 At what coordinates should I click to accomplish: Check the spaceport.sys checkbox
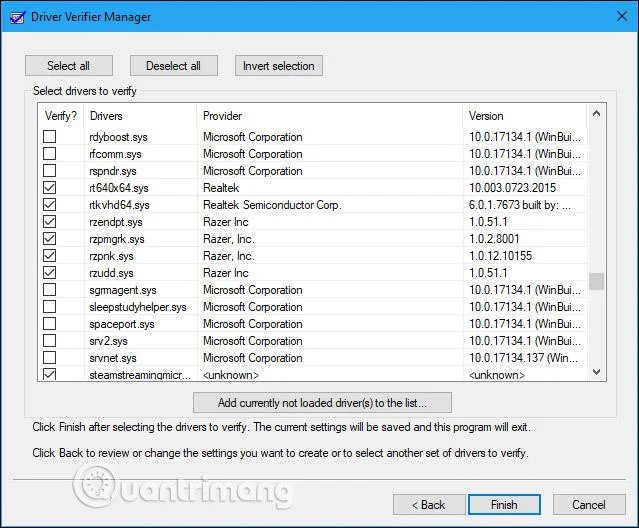click(50, 324)
